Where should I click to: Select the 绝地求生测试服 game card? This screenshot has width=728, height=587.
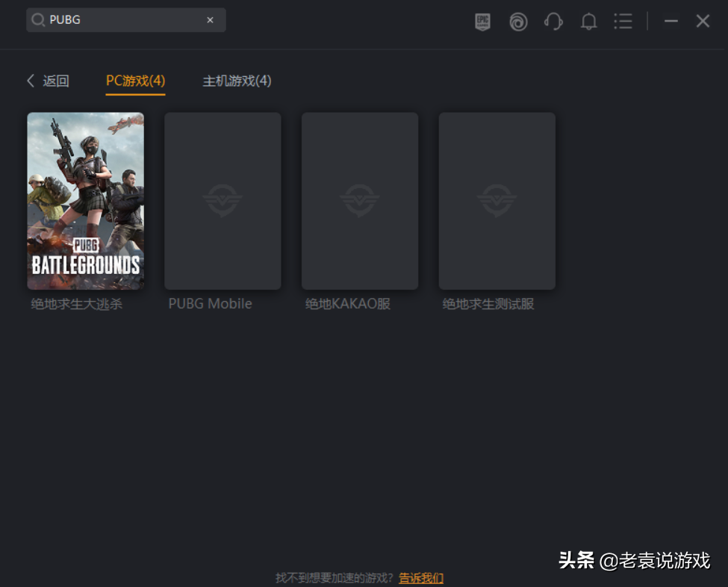(x=497, y=201)
